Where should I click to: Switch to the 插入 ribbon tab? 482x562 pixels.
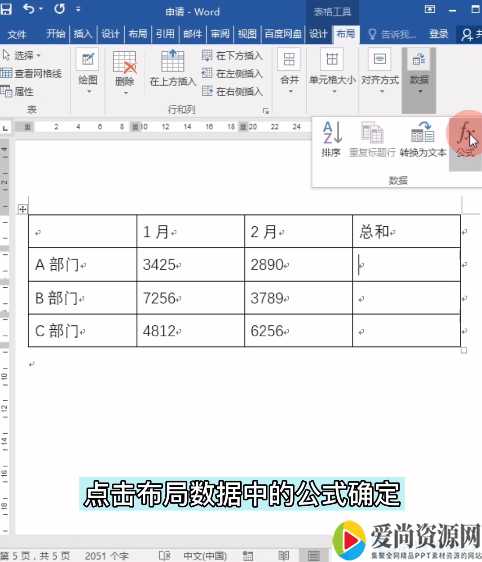(83, 34)
